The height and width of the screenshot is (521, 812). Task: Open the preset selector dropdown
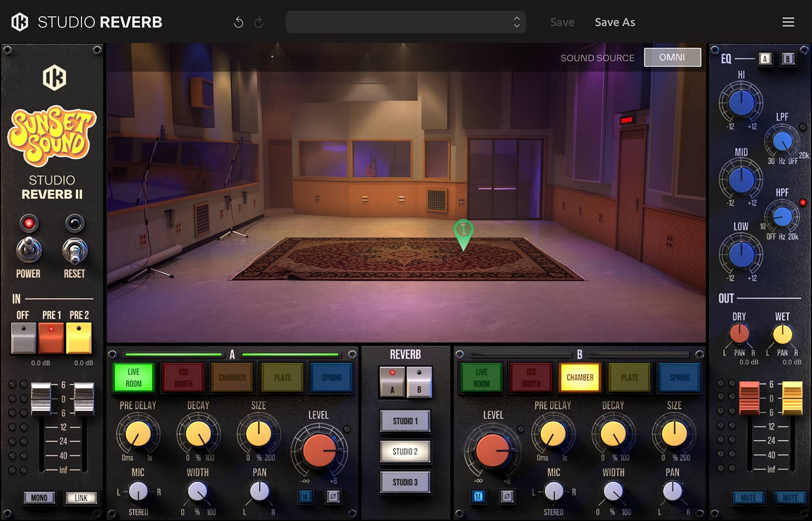point(406,22)
